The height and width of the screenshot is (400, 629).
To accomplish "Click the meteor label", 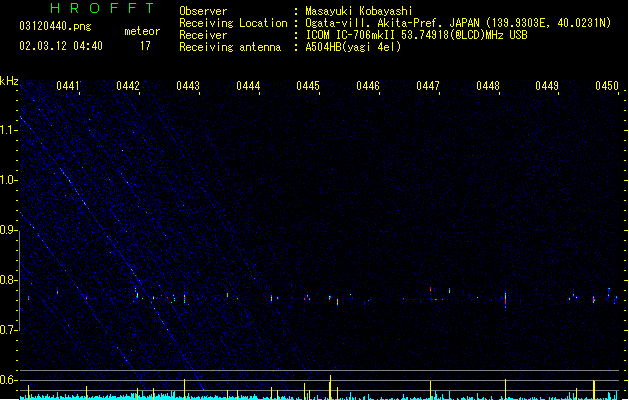I will pos(142,31).
